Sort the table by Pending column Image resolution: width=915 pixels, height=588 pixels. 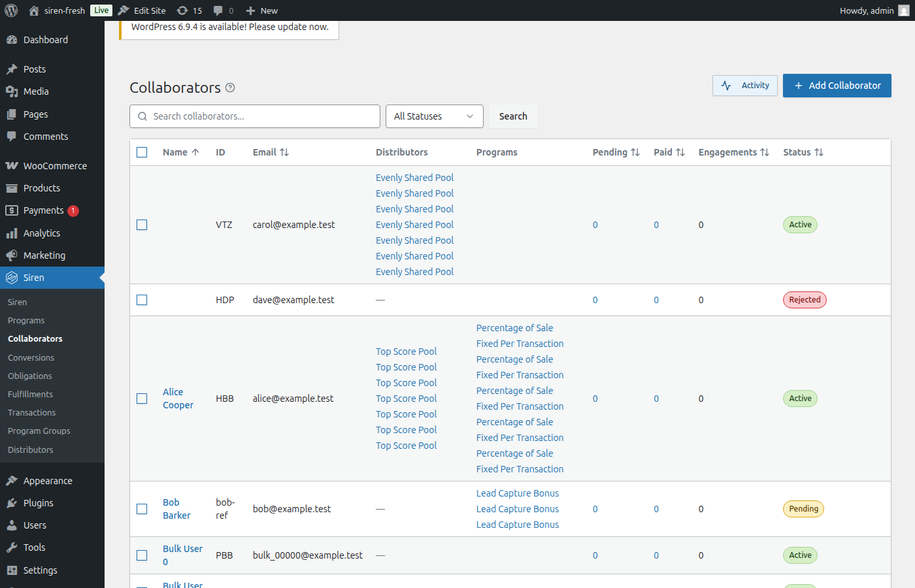coord(616,152)
